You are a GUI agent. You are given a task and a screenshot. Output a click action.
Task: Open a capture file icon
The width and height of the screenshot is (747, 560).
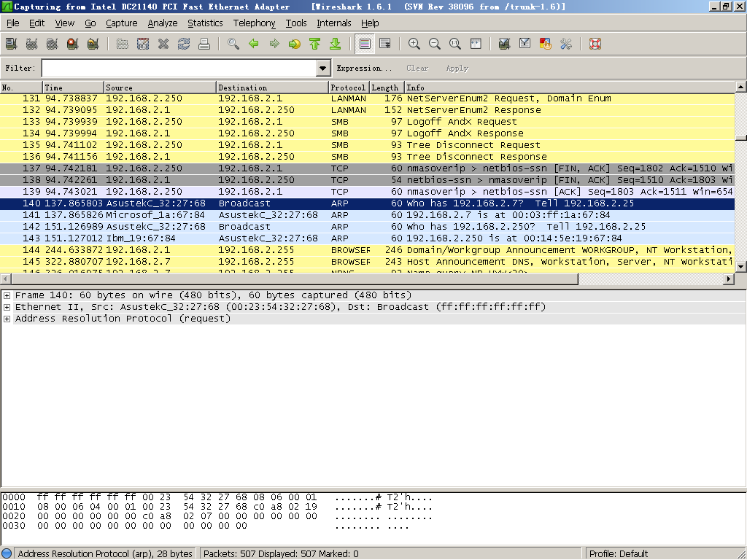click(x=123, y=44)
